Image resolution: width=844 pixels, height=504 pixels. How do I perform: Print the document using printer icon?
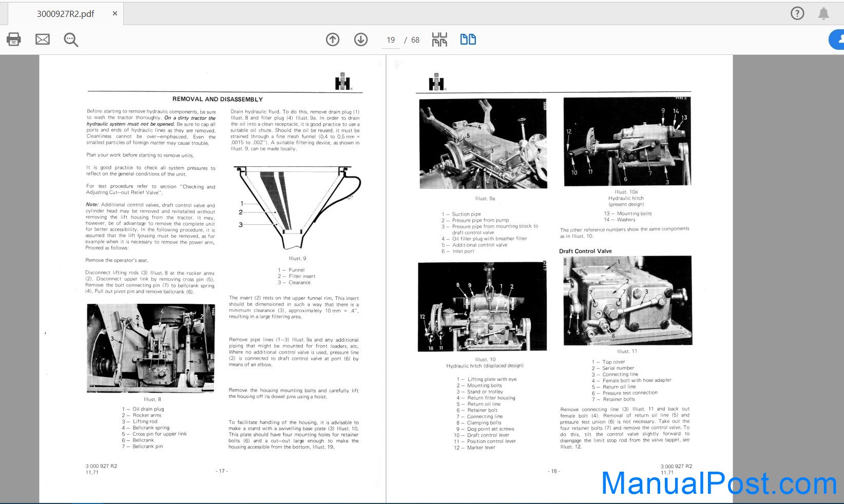[14, 40]
